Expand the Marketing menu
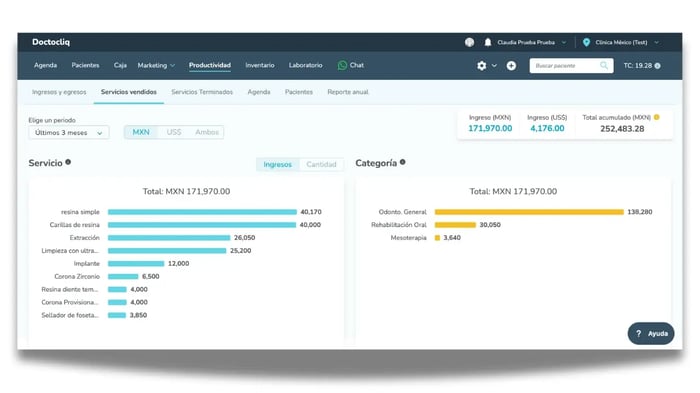The width and height of the screenshot is (700, 393). 156,65
